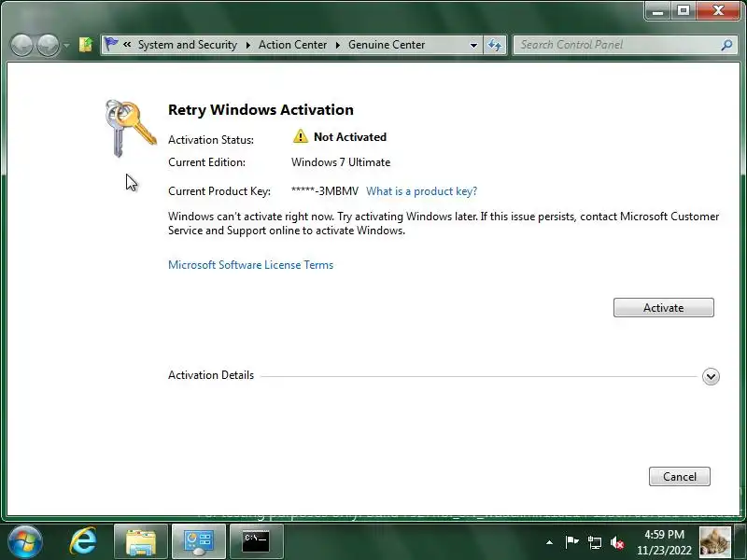Click the Action Center flag icon in address bar

click(x=111, y=44)
